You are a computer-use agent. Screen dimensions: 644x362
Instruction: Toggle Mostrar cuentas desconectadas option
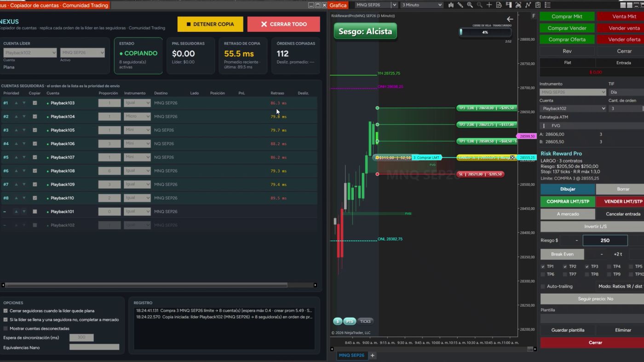6,328
